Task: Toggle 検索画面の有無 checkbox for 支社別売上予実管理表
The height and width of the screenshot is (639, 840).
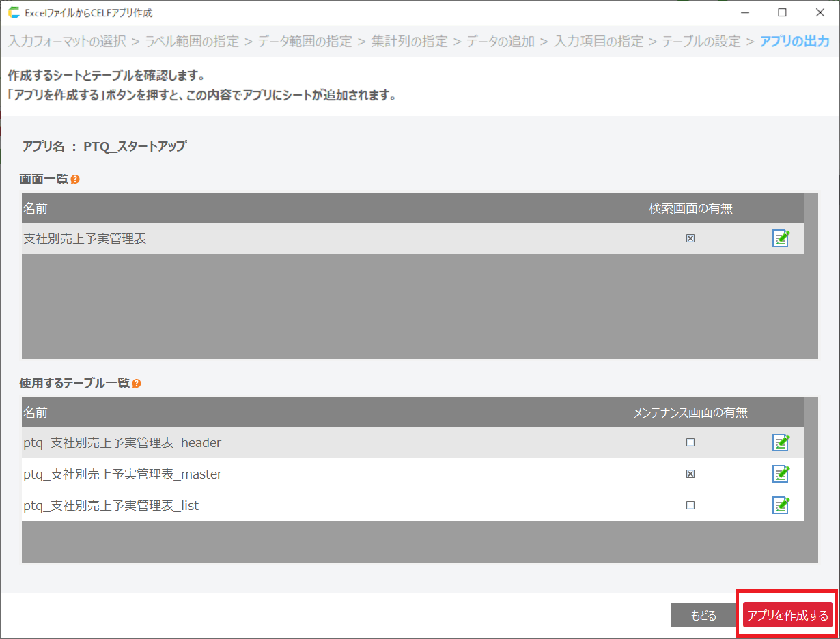Action: (x=690, y=238)
